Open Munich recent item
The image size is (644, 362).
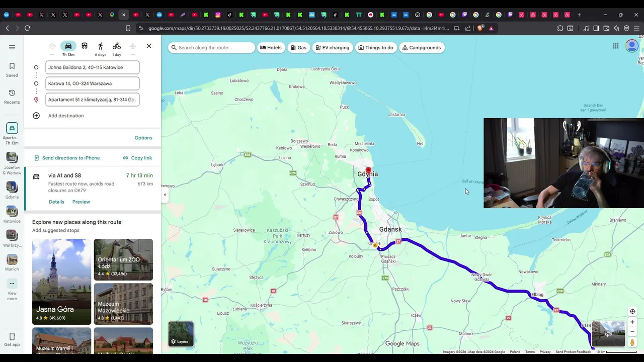(12, 262)
